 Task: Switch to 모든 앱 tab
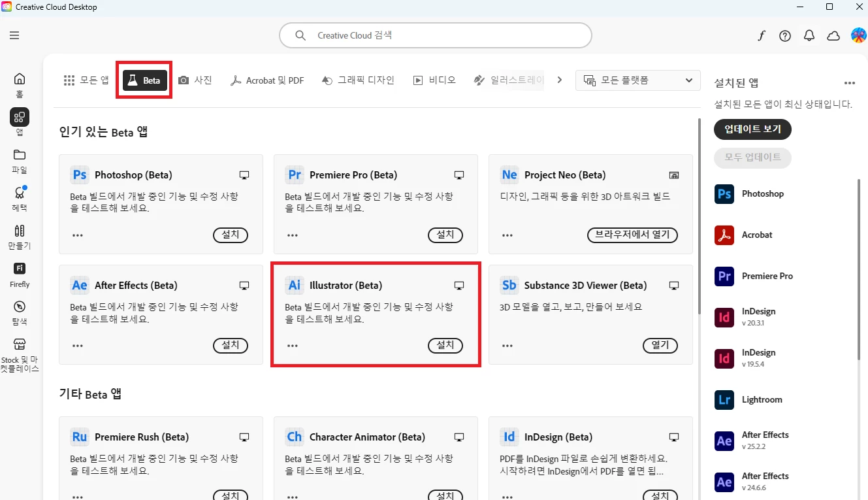(x=86, y=80)
